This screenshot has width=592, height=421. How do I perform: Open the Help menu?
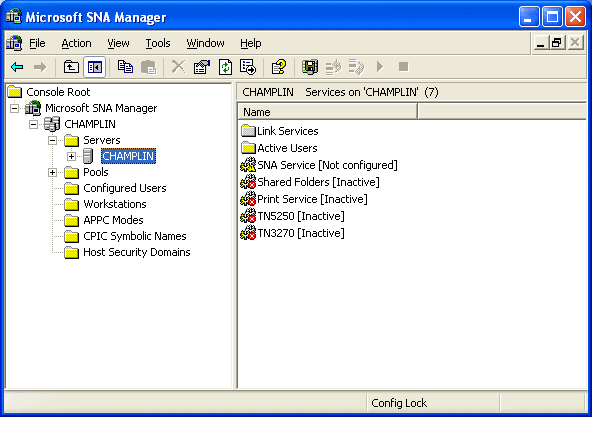pos(251,43)
